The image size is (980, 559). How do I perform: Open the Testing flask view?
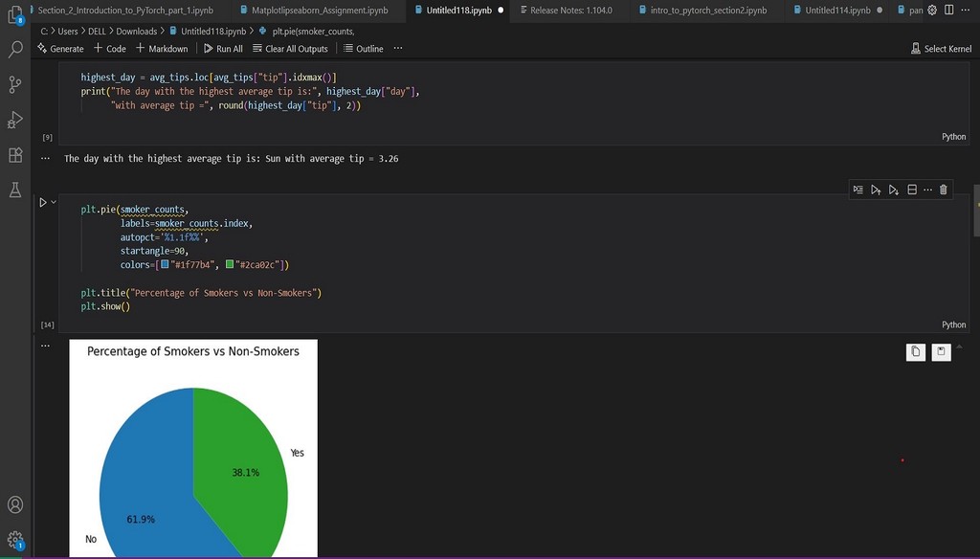15,190
